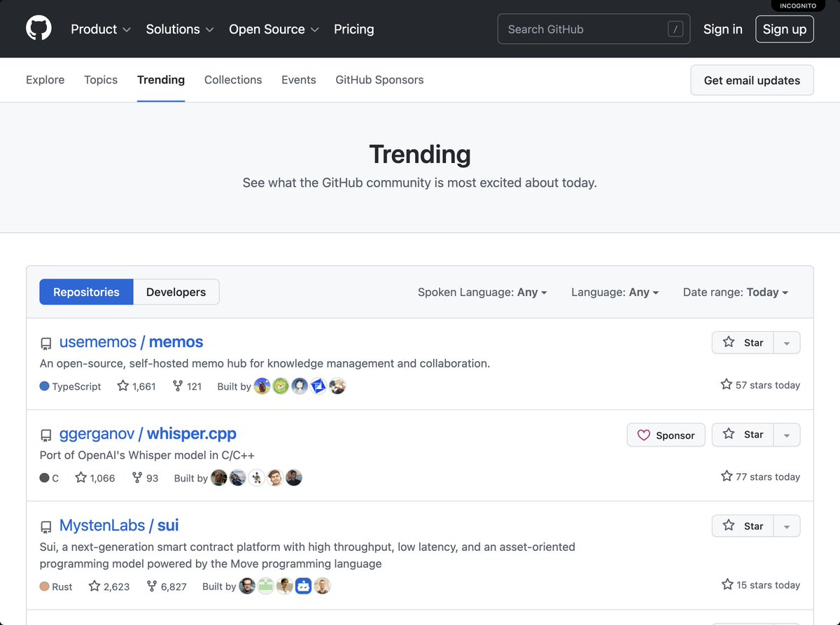Star the usememos / memos repository
The height and width of the screenshot is (625, 840).
coord(743,342)
